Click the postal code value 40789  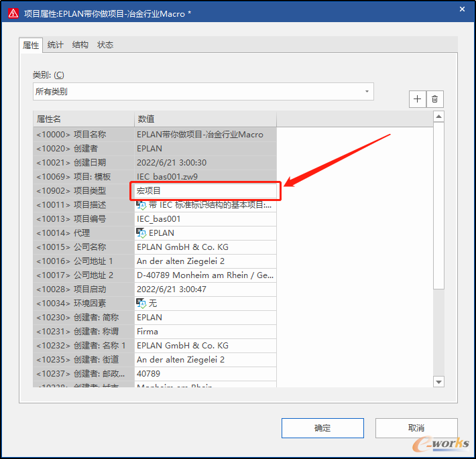click(206, 374)
